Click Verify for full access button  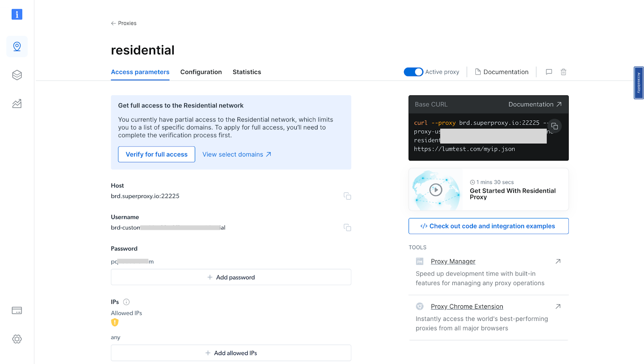click(x=157, y=154)
